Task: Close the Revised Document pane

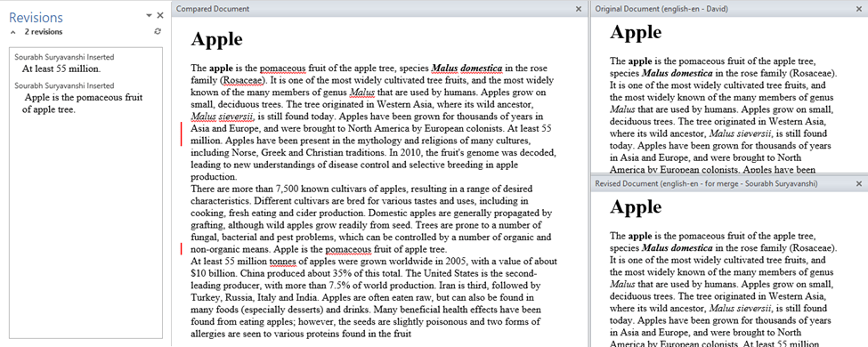Action: [x=859, y=183]
